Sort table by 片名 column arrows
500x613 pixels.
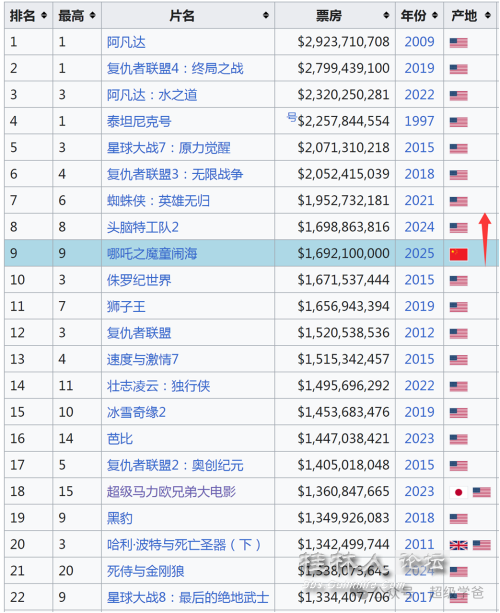pos(266,16)
